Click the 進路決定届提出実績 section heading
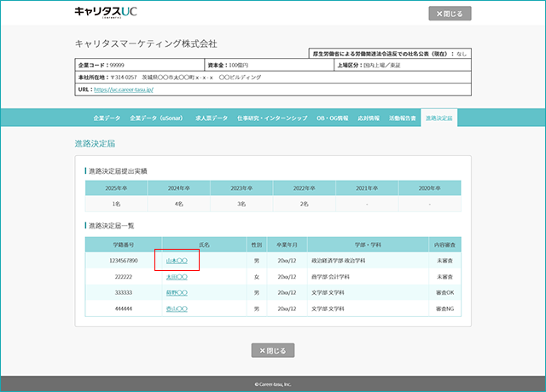The image size is (546, 392). click(118, 170)
